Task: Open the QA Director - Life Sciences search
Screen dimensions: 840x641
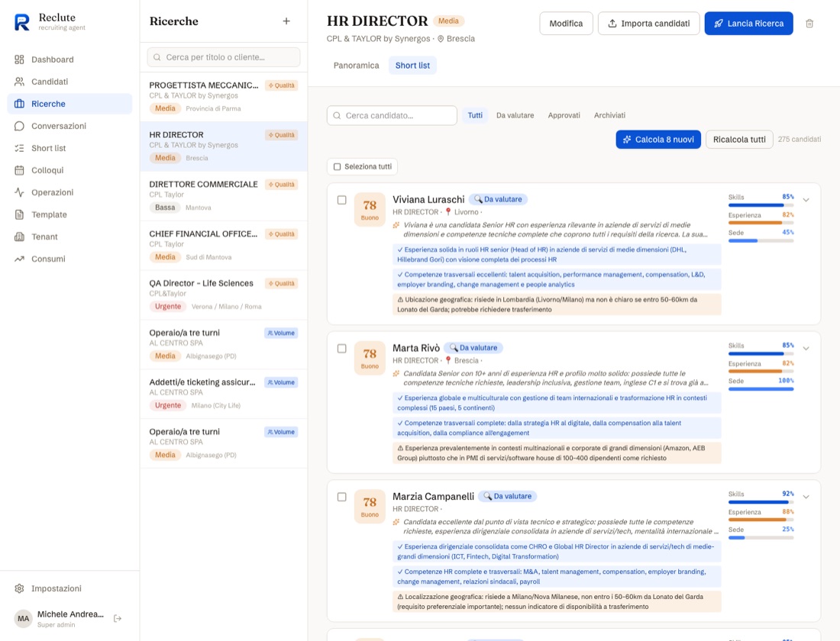Action: pyautogui.click(x=224, y=295)
